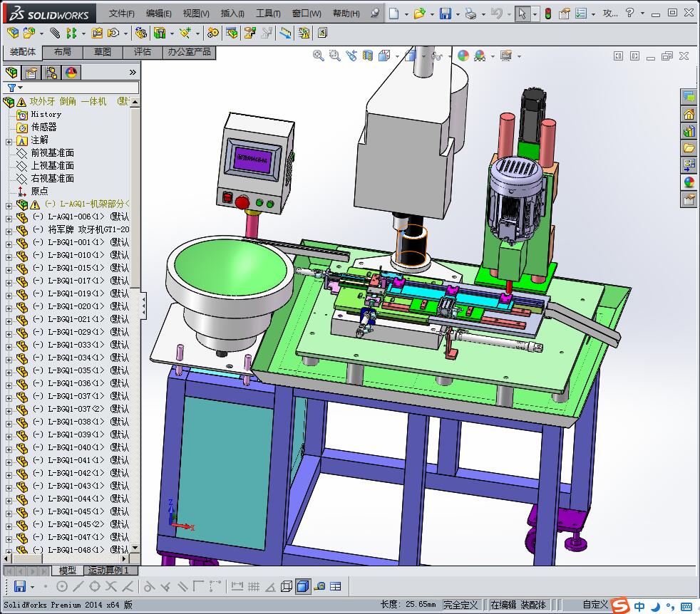700x614 pixels.
Task: Open the File Explorer folder in task pane
Action: pyautogui.click(x=689, y=148)
